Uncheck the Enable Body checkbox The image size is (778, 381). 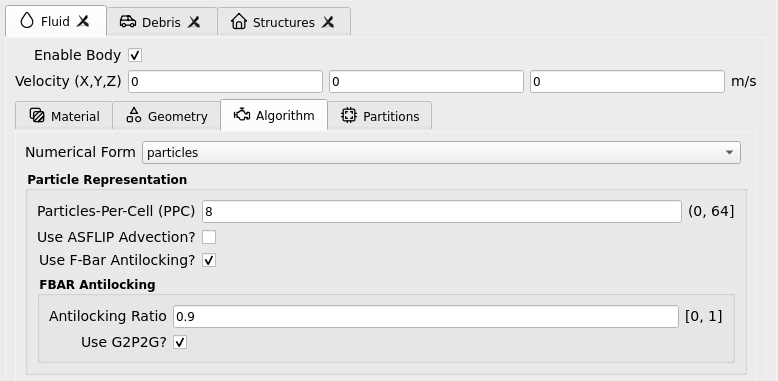click(x=135, y=55)
